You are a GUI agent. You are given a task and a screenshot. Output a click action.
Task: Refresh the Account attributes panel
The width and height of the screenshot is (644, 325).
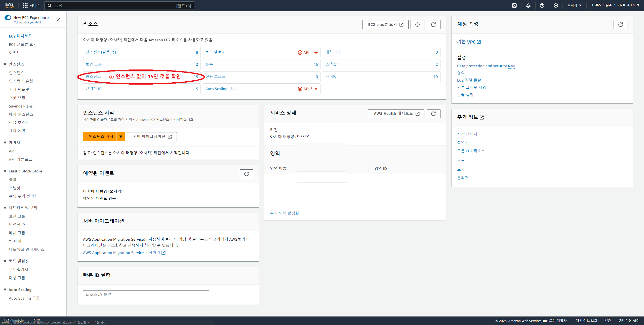coord(620,24)
